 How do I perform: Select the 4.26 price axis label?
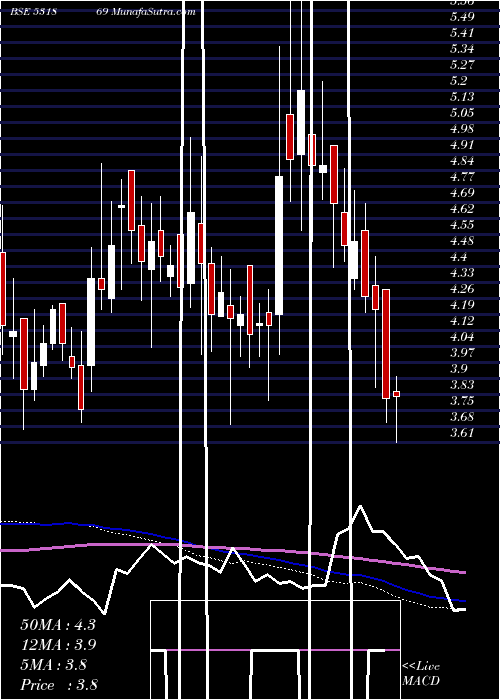[x=462, y=289]
